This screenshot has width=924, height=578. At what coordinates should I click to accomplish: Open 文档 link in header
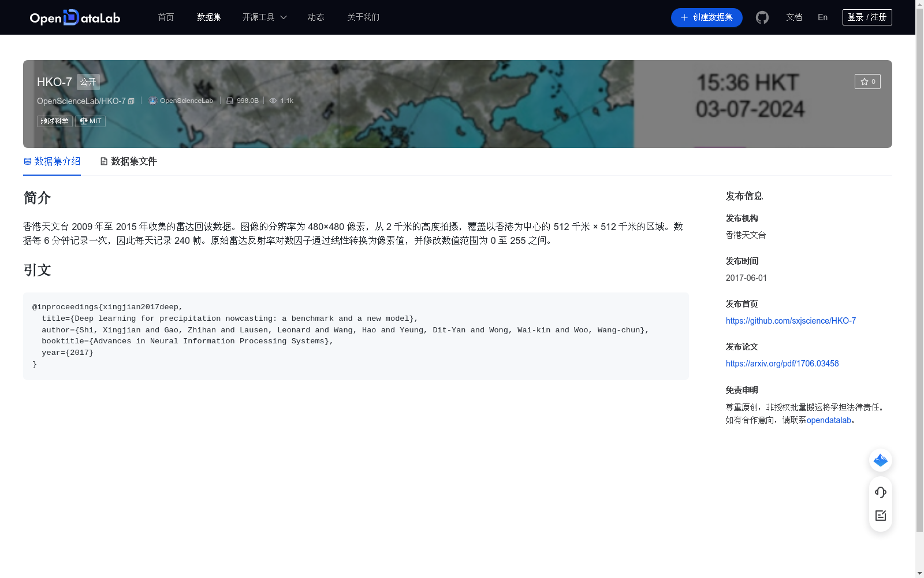pyautogui.click(x=794, y=17)
